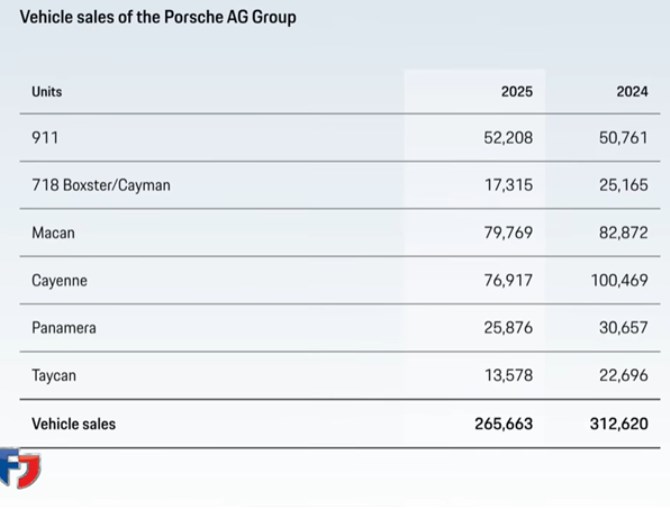Click the Units header label
This screenshot has width=670, height=509.
(x=47, y=91)
